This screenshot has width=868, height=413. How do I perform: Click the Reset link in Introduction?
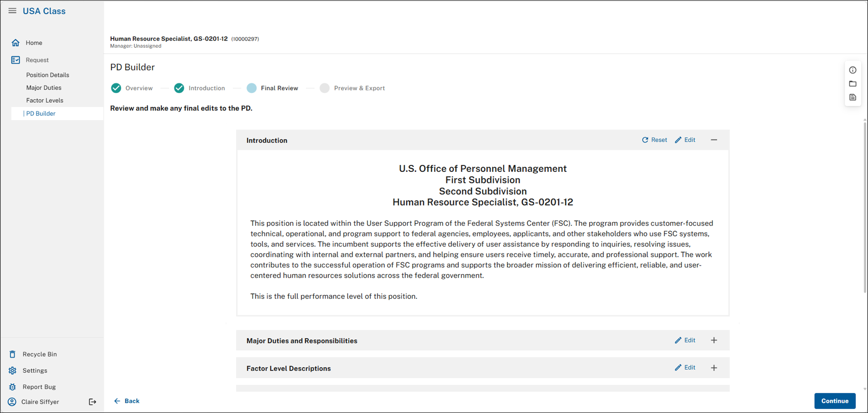pyautogui.click(x=659, y=140)
